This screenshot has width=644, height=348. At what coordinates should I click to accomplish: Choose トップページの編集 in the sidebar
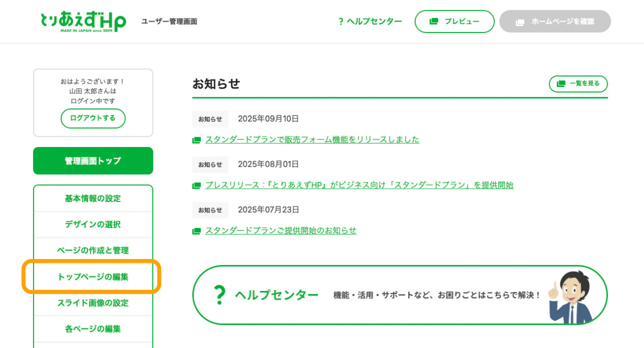tap(93, 277)
